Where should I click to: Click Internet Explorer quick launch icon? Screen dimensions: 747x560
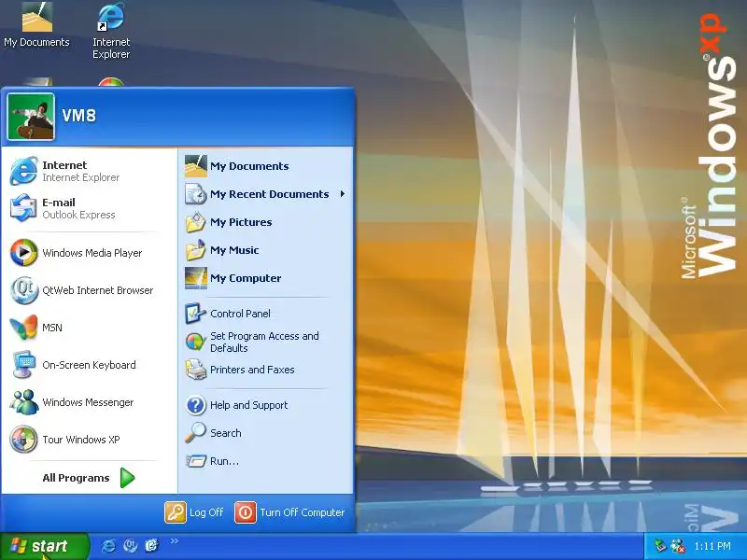(x=108, y=546)
